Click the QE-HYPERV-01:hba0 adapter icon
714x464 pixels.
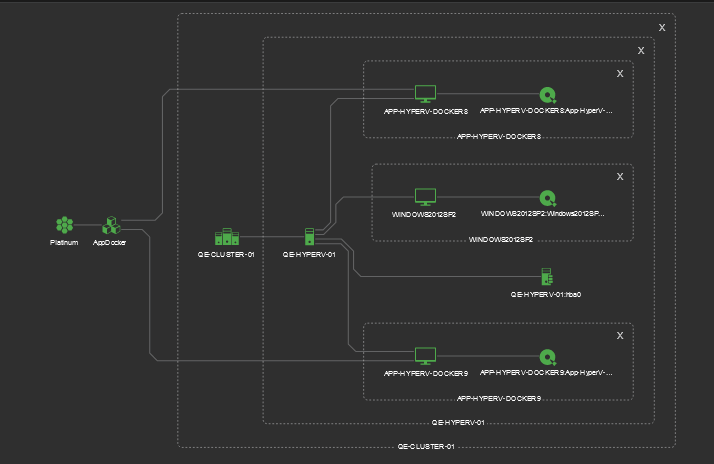(x=547, y=277)
